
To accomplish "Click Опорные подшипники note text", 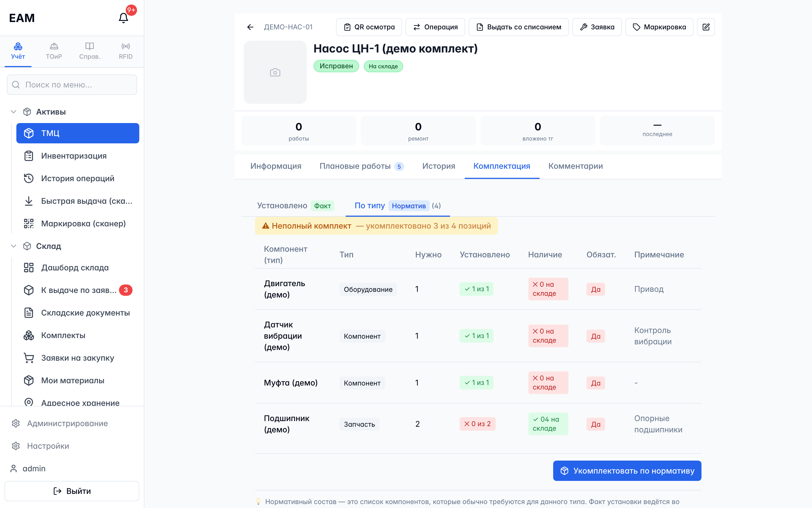I will tap(658, 424).
